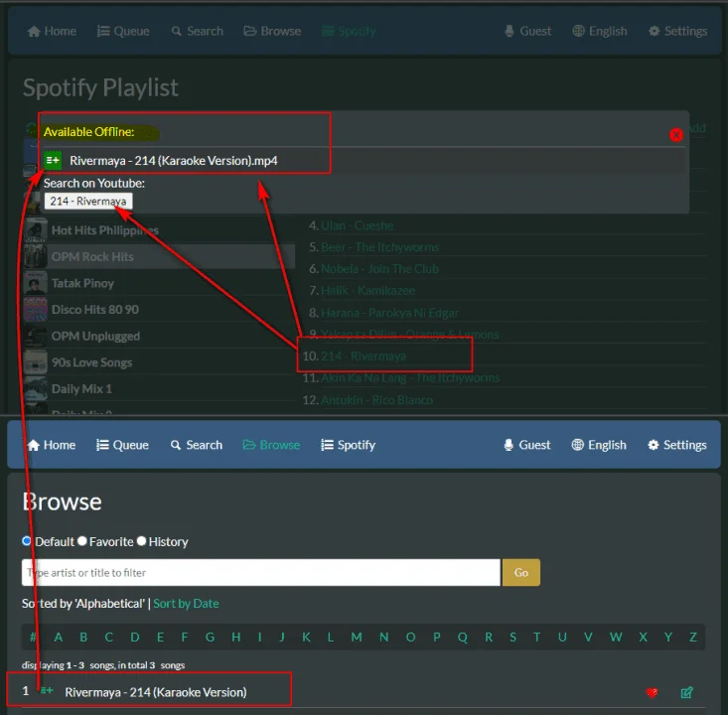The width and height of the screenshot is (728, 715).
Task: Click 90s Love Songs playlist thumbnail
Action: [36, 362]
